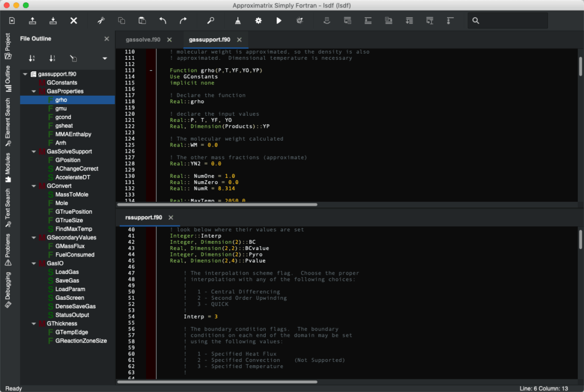
Task: Click the sixth debug step icon
Action: point(430,21)
